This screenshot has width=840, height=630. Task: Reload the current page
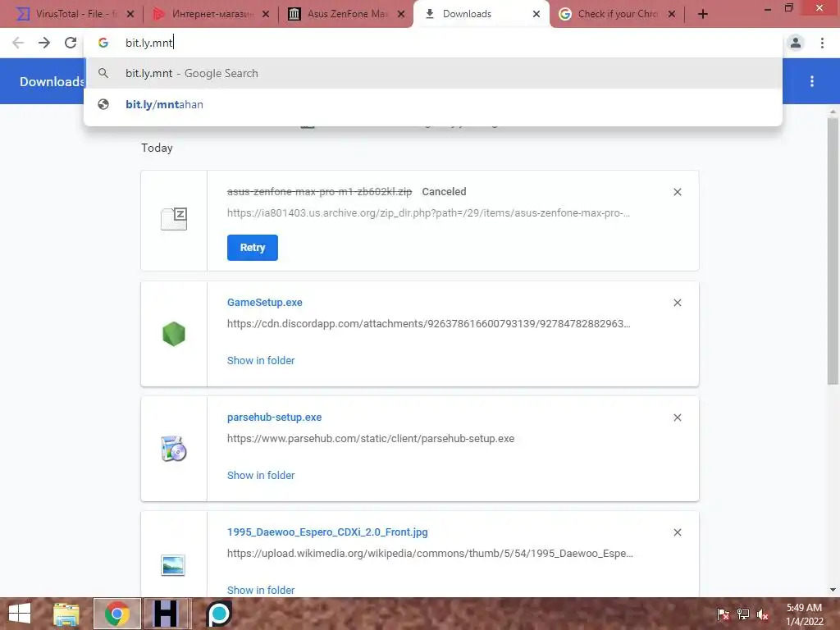(71, 43)
